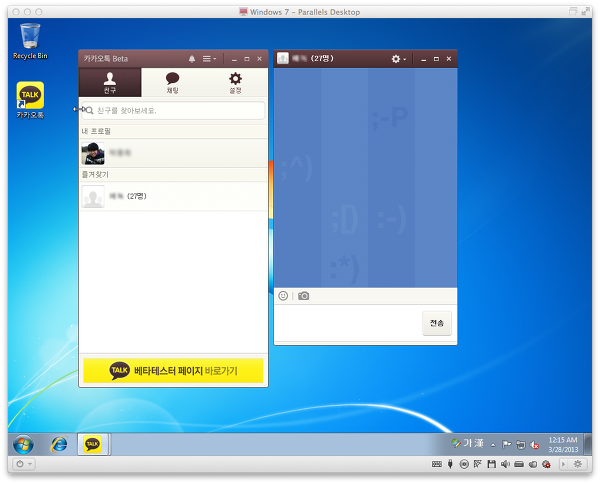Open the KakaoTalk main menu dropdown
Image resolution: width=600 pixels, height=484 pixels.
[209, 59]
